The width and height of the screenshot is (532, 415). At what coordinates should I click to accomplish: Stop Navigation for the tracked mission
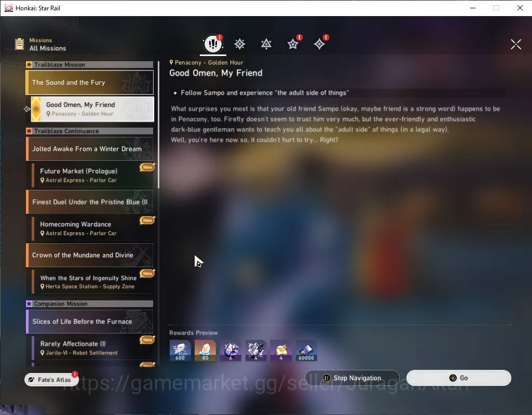click(x=352, y=378)
